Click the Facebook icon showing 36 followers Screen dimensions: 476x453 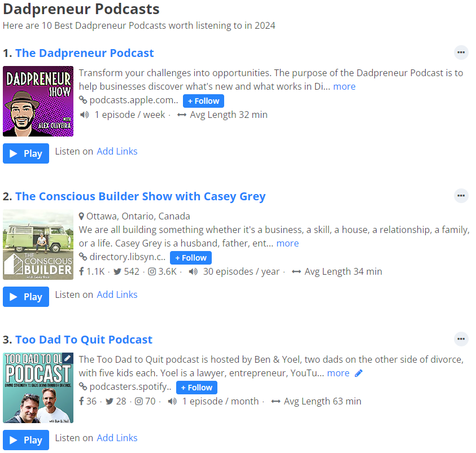(x=81, y=401)
